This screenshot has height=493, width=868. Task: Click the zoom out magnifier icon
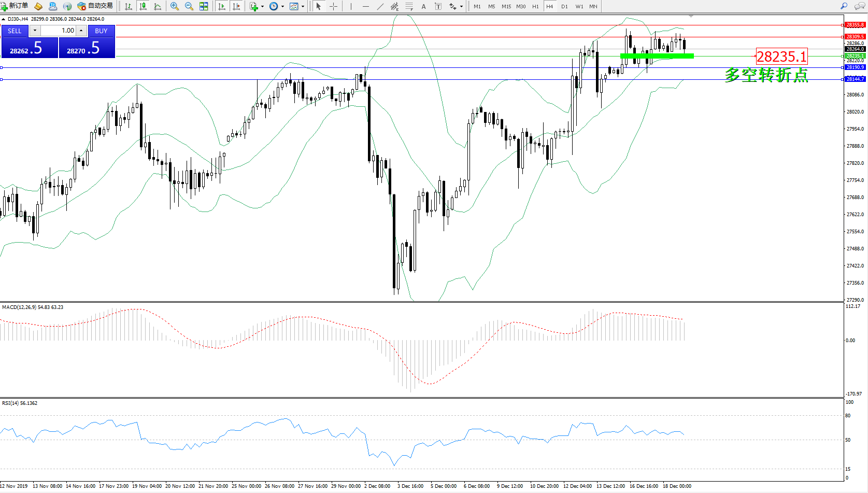click(189, 6)
